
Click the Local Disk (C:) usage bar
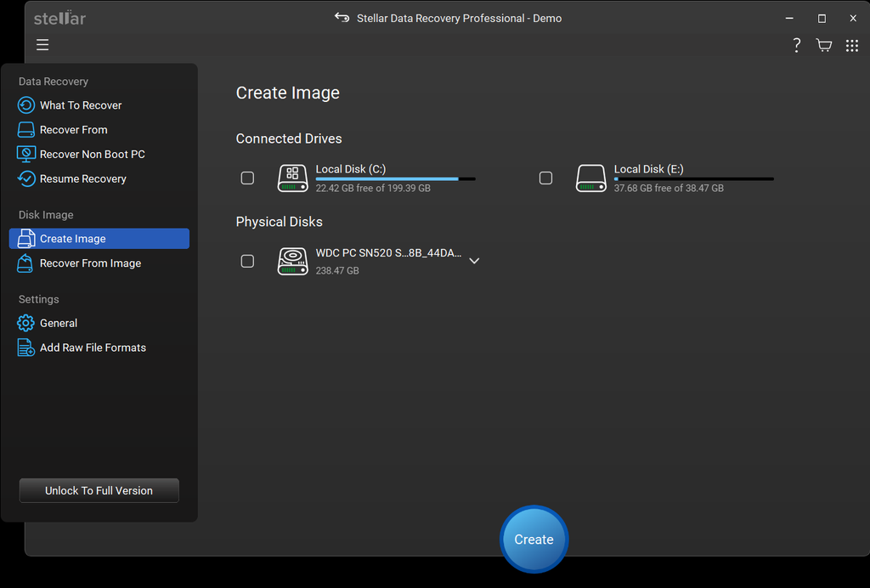click(x=396, y=179)
